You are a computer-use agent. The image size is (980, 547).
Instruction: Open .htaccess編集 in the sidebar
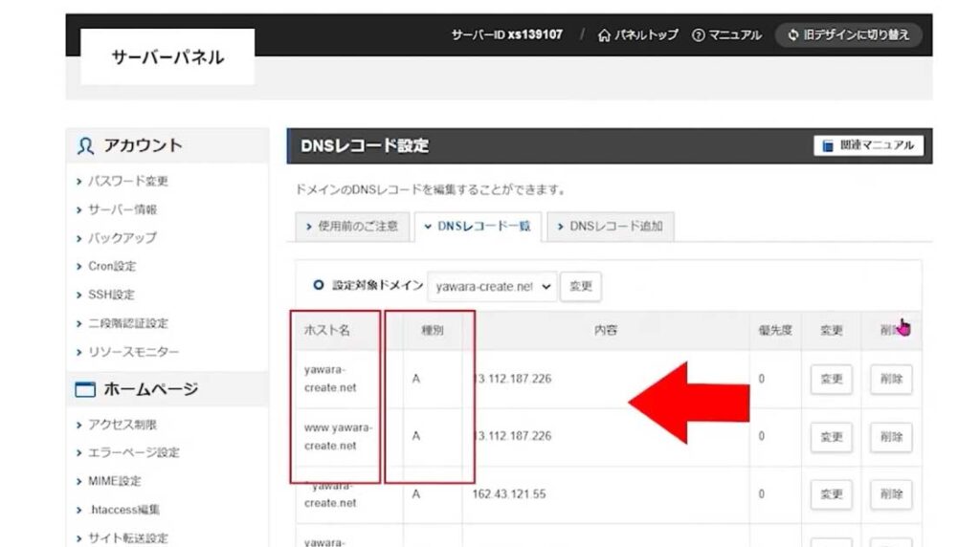(124, 510)
